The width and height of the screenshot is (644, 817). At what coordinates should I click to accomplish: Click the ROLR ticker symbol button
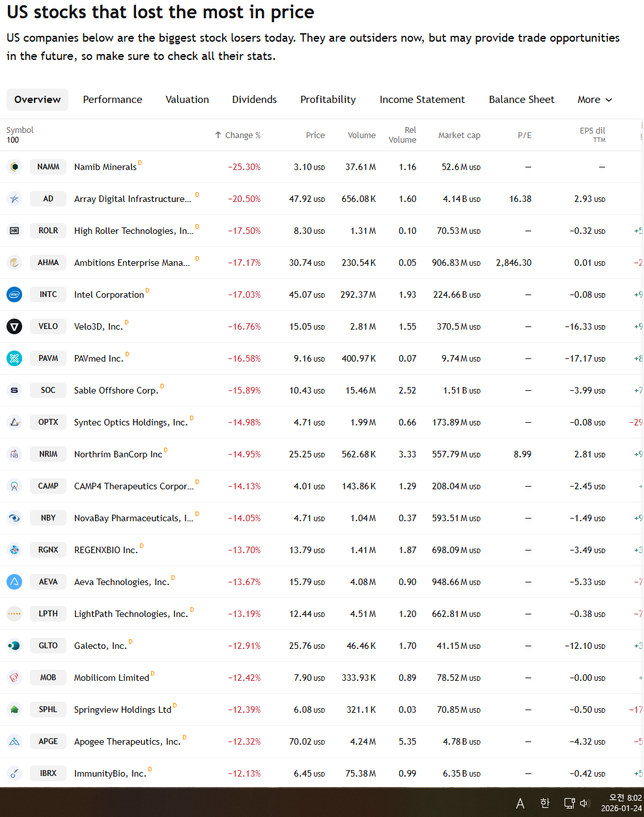tap(48, 231)
